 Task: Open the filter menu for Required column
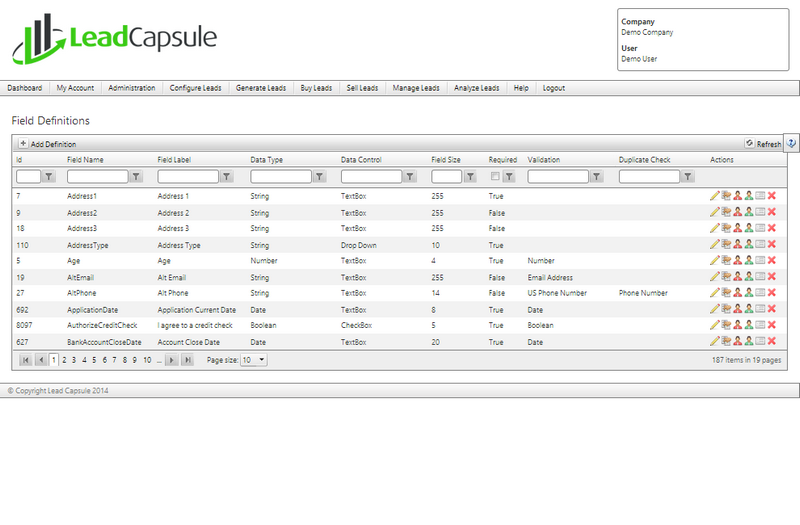click(509, 177)
